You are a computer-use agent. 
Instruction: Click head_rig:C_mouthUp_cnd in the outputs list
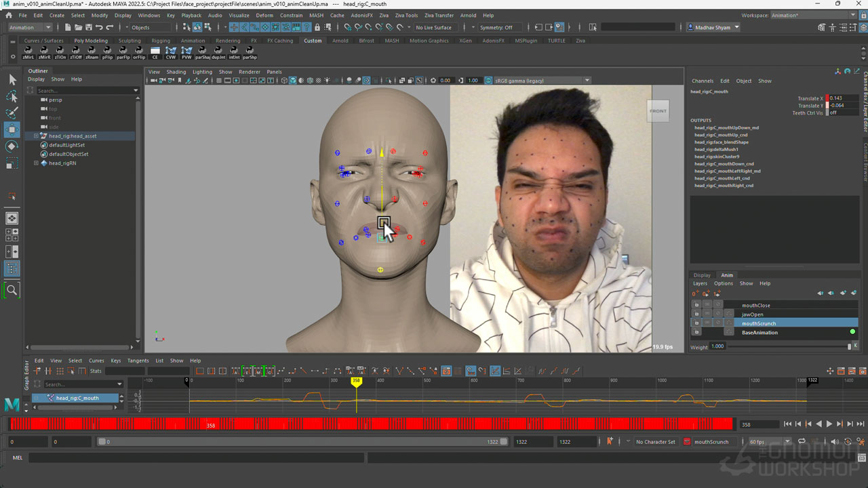click(720, 135)
